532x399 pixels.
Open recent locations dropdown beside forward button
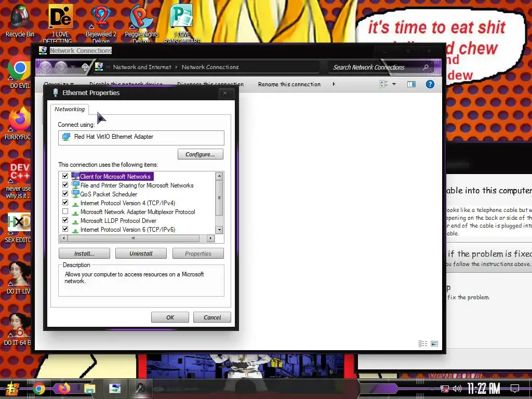point(72,67)
